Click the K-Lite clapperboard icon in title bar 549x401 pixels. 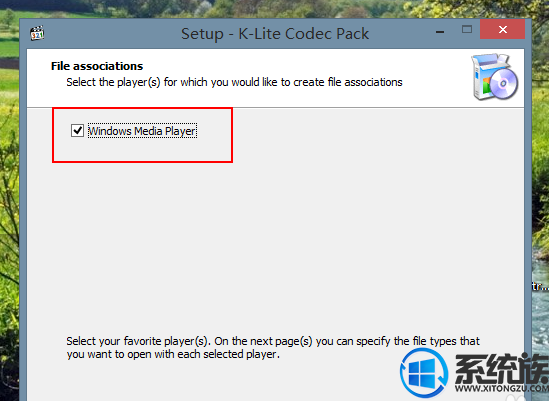point(37,33)
